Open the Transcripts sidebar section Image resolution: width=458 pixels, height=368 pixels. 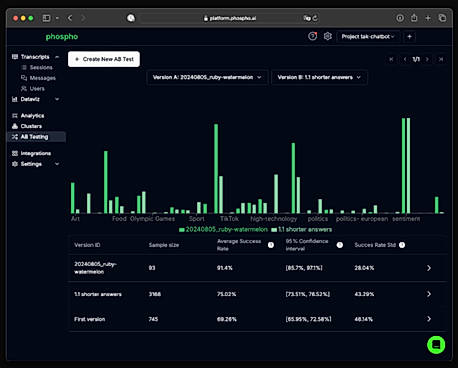pyautogui.click(x=35, y=57)
